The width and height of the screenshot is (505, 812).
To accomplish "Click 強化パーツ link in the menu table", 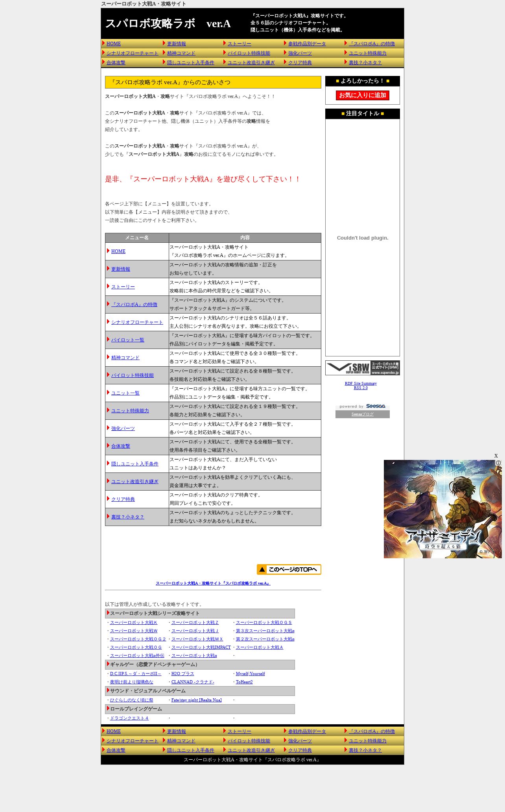I will (123, 428).
